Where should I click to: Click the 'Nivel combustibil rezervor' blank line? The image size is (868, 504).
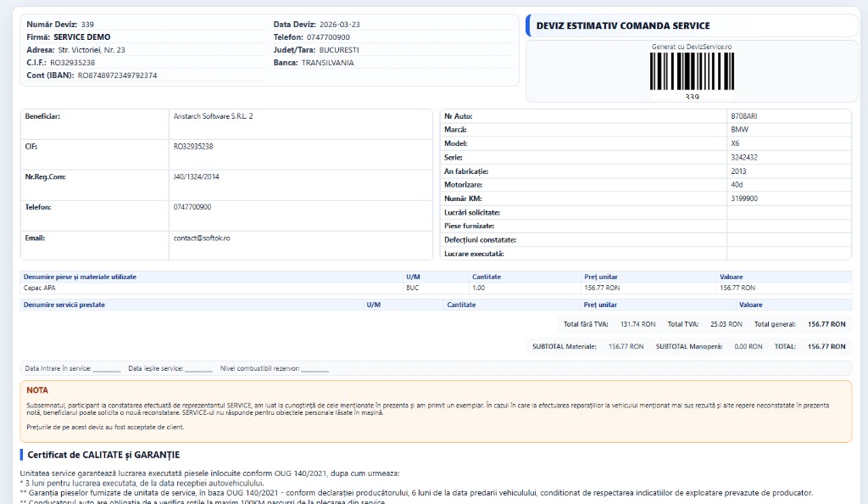tap(315, 369)
